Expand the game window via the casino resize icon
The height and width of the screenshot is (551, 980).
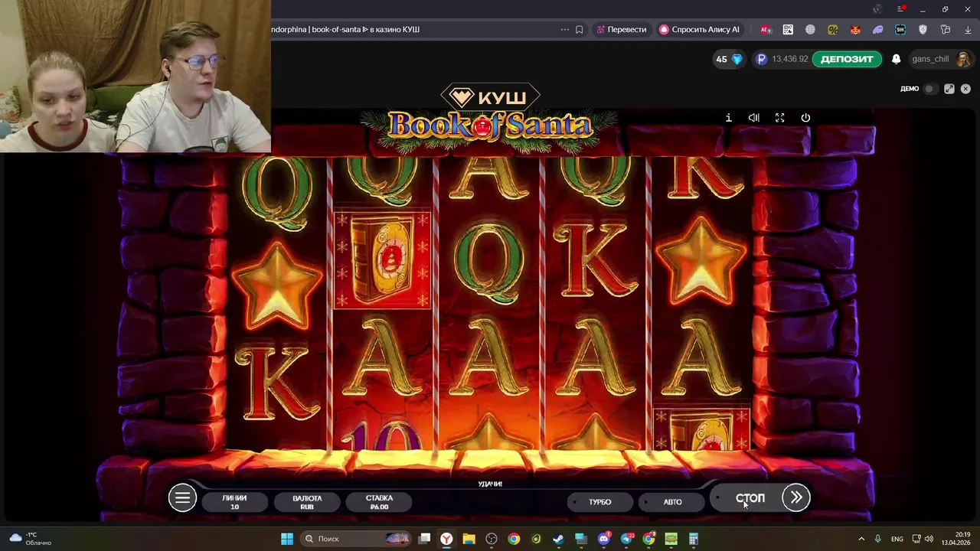(x=949, y=89)
